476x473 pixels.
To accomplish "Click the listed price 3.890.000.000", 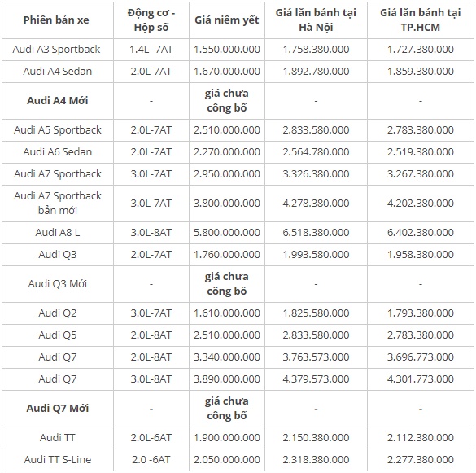I will [x=227, y=379].
